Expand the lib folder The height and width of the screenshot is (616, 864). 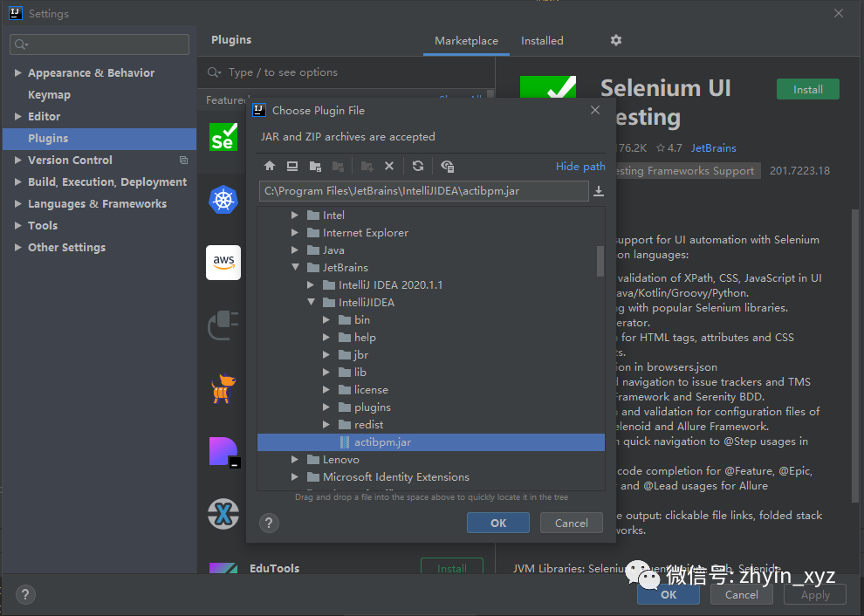tap(326, 372)
